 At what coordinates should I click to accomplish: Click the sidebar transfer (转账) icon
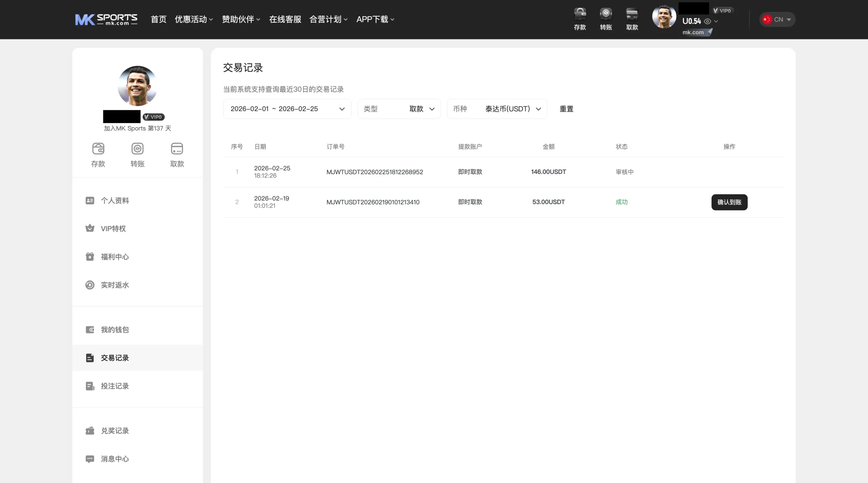(x=137, y=149)
